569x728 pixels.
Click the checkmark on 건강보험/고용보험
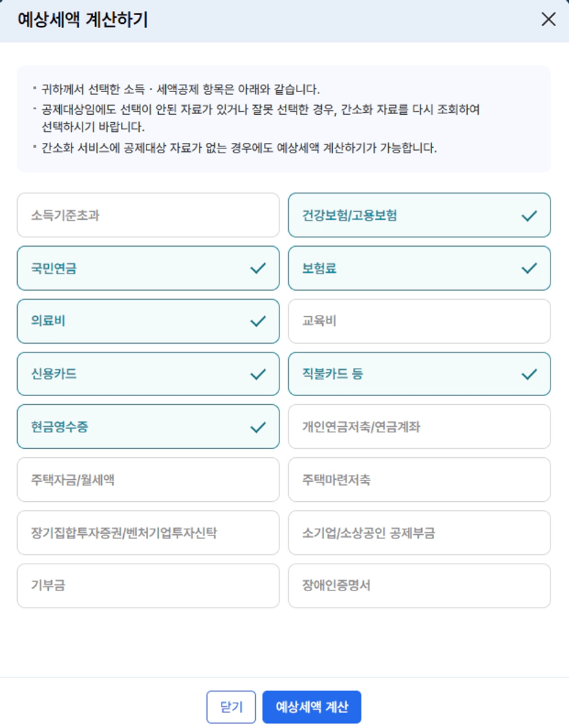tap(529, 216)
